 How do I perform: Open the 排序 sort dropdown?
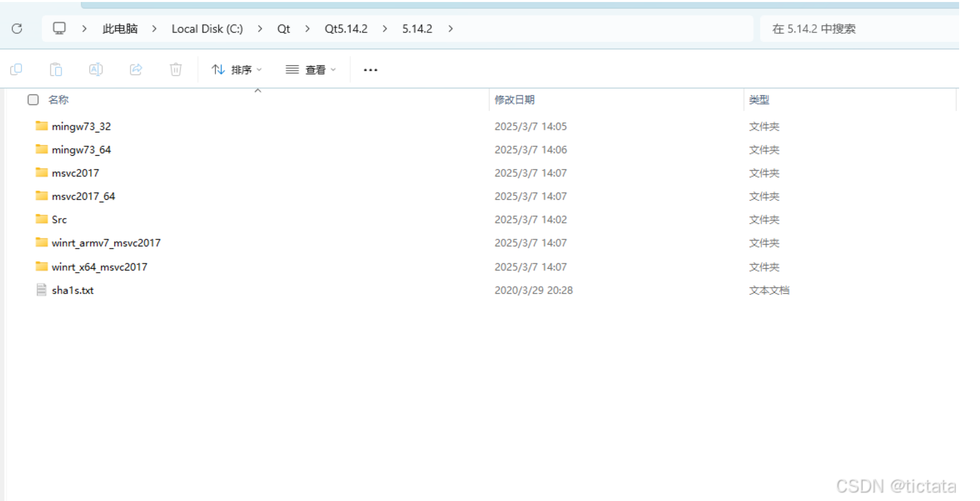237,70
